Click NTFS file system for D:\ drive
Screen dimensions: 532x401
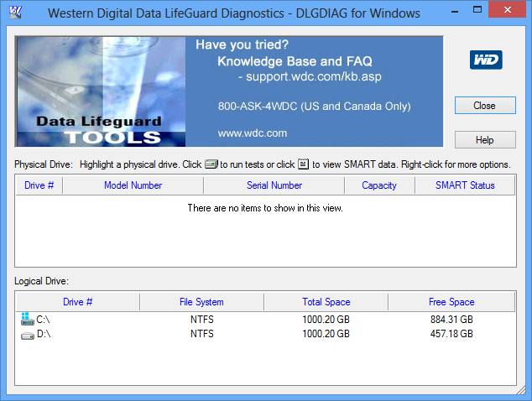coord(202,334)
